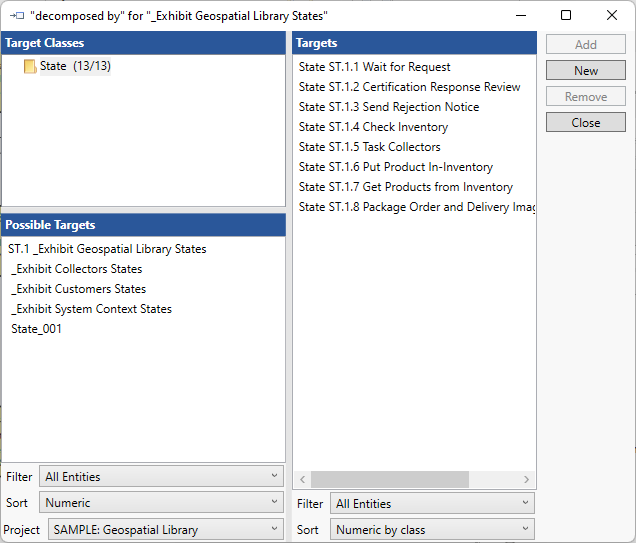Select State ST.1.4 Check Inventory

[373, 127]
